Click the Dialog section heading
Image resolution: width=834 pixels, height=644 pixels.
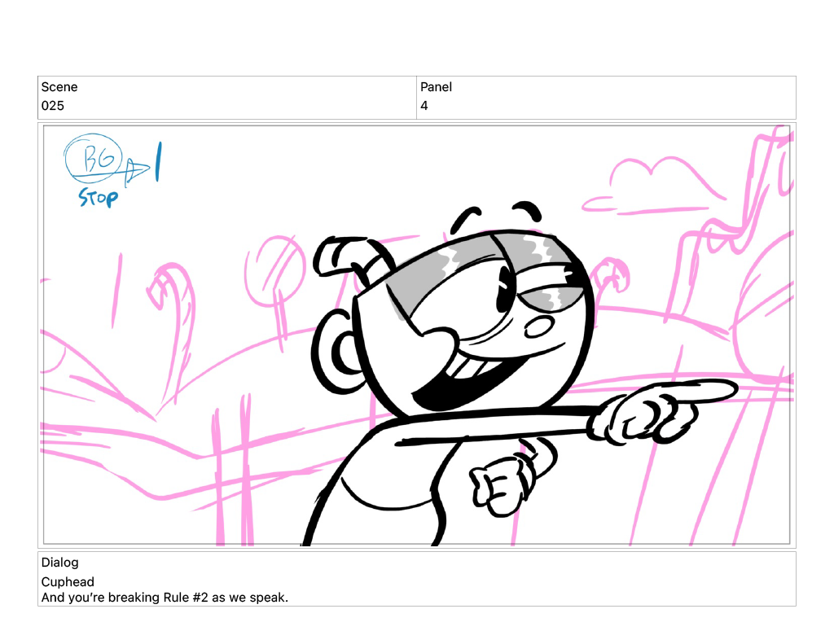point(59,563)
